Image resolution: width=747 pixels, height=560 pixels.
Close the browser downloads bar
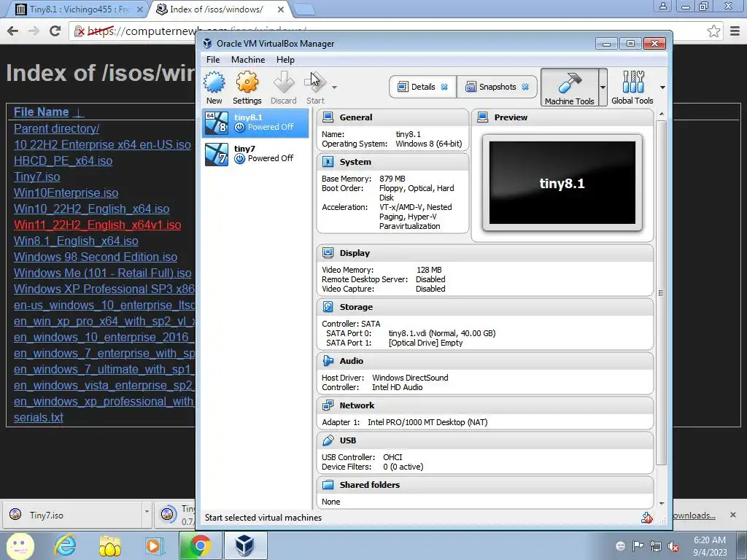732,515
